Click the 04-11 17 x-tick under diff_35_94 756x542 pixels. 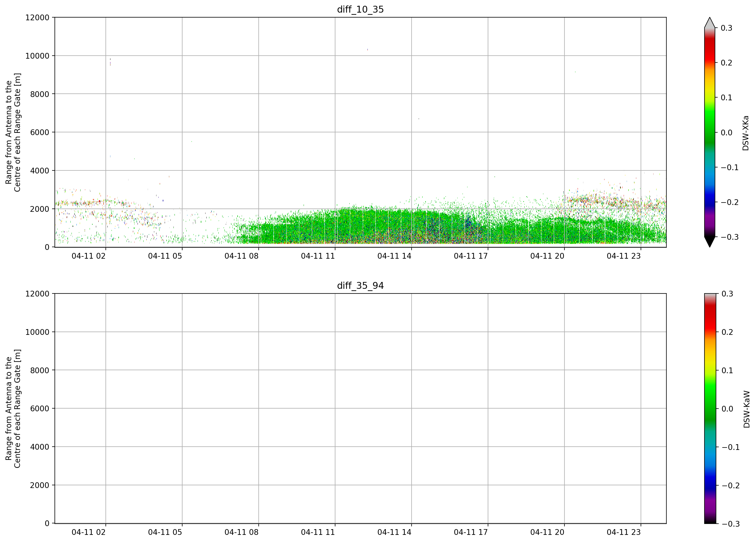pyautogui.click(x=471, y=532)
